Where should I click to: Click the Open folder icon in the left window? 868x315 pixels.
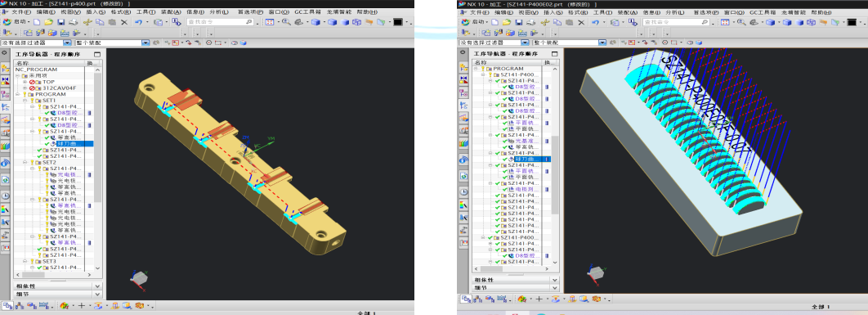point(49,22)
